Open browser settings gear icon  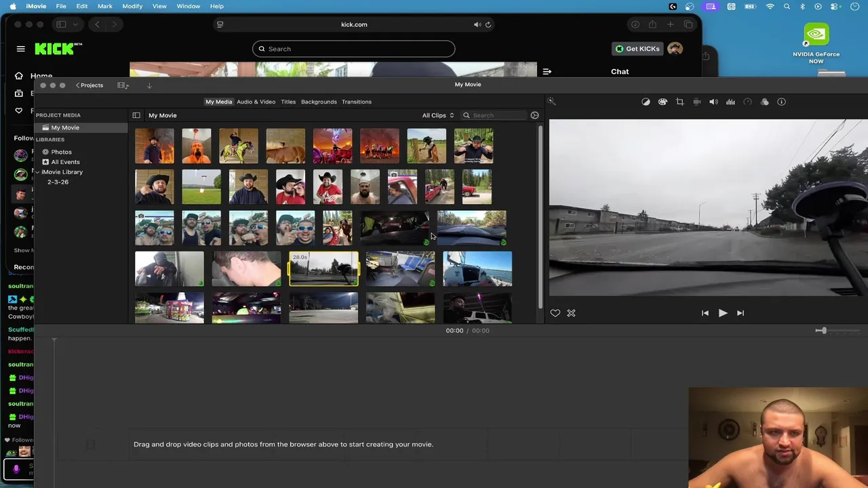534,115
